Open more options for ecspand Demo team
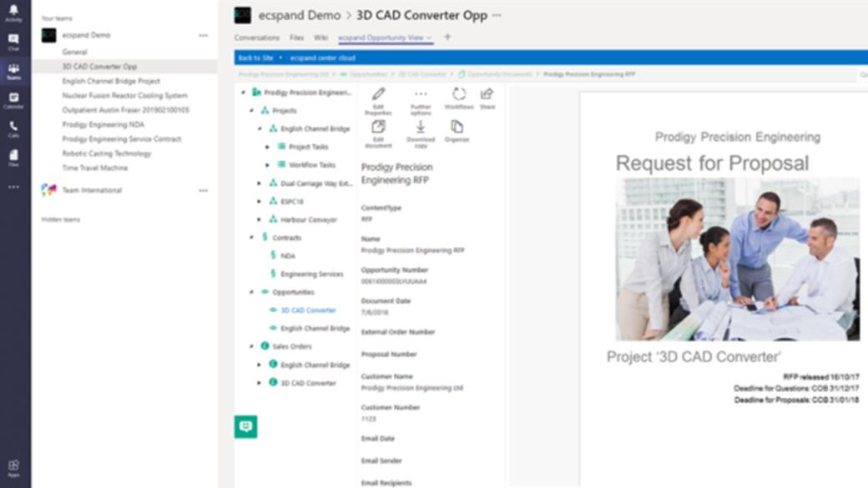Image resolution: width=868 pixels, height=488 pixels. 203,35
